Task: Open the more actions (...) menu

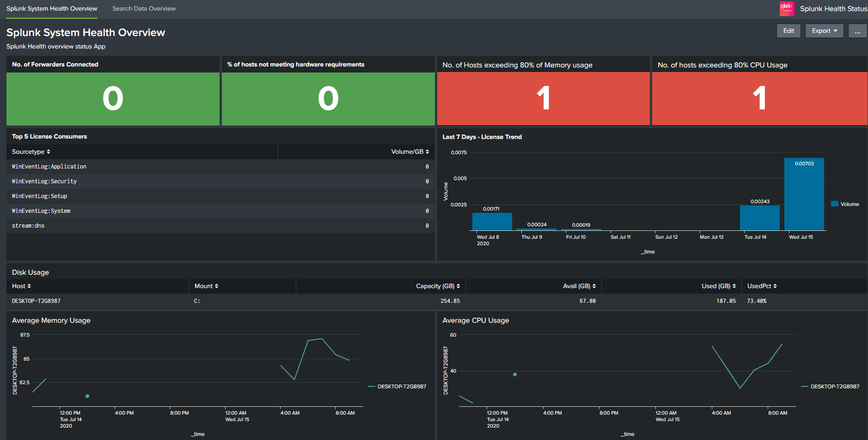Action: [x=857, y=31]
